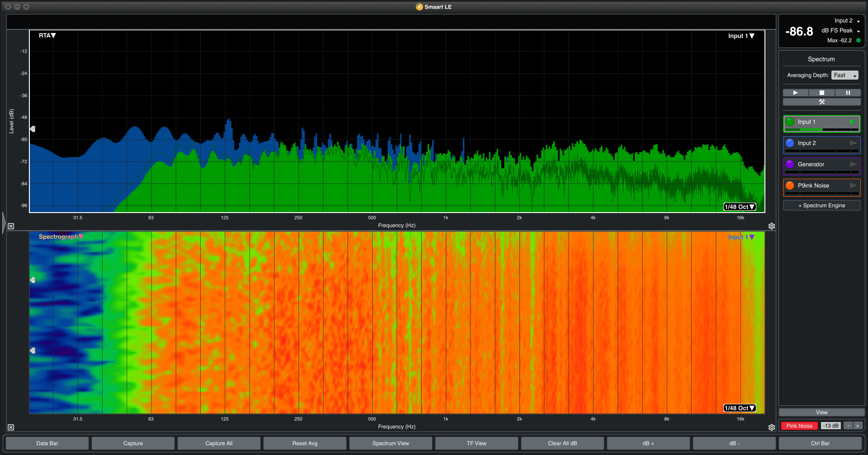Click the -86.8 level meter readout

[x=799, y=31]
